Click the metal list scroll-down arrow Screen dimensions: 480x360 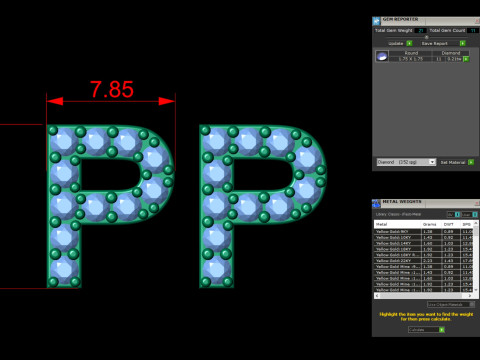tap(476, 290)
